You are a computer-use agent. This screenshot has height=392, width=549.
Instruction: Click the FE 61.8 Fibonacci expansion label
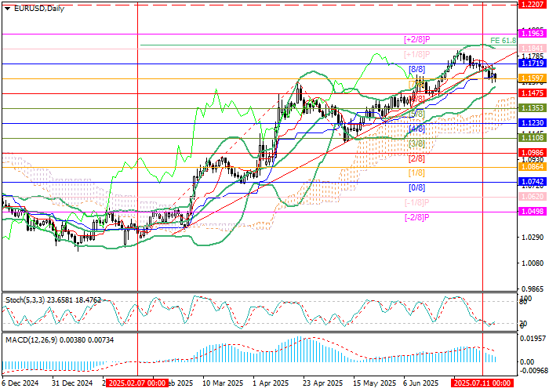[x=502, y=40]
